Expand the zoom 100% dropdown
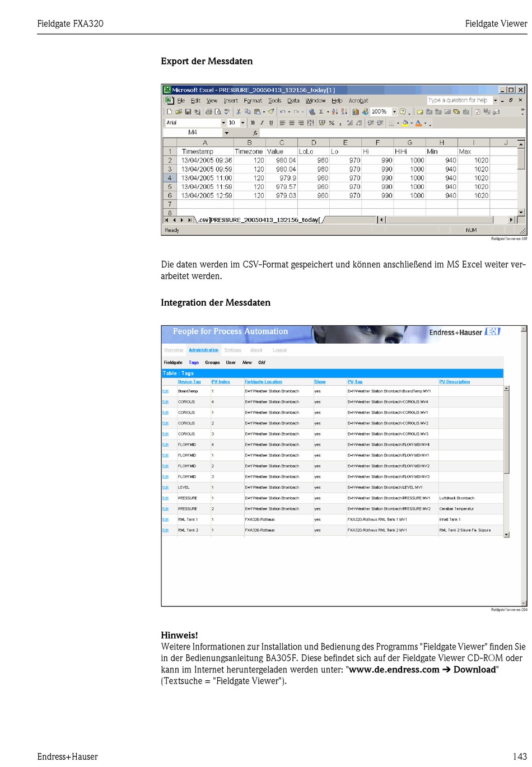The width and height of the screenshot is (532, 767). [394, 112]
